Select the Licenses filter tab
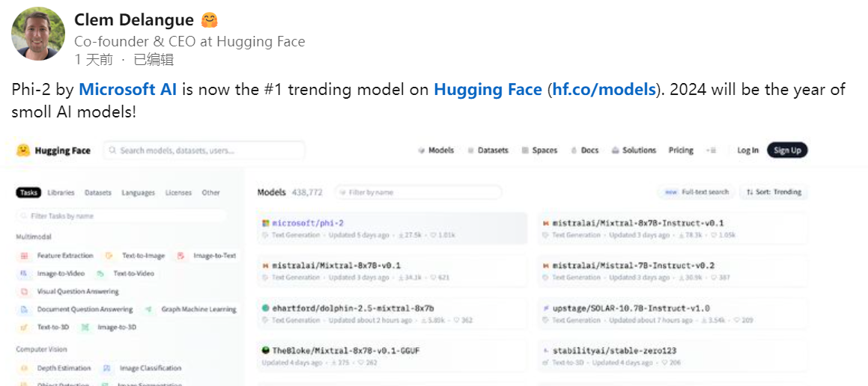868x386 pixels. [x=178, y=192]
